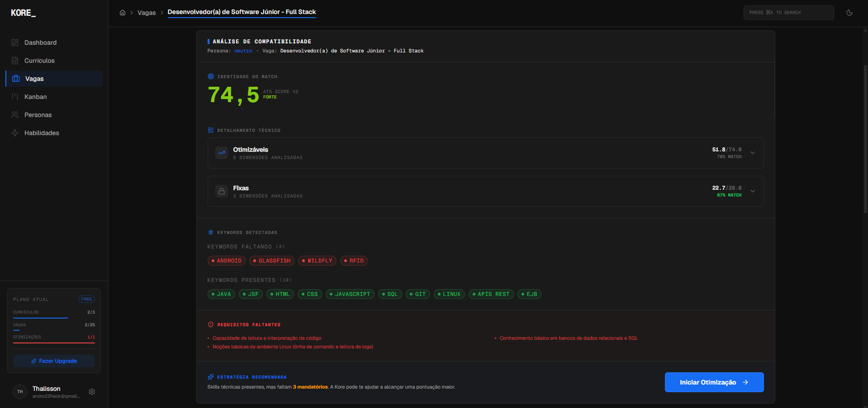Click the 74,5 ATS score value
This screenshot has width=868, height=408.
[x=233, y=95]
